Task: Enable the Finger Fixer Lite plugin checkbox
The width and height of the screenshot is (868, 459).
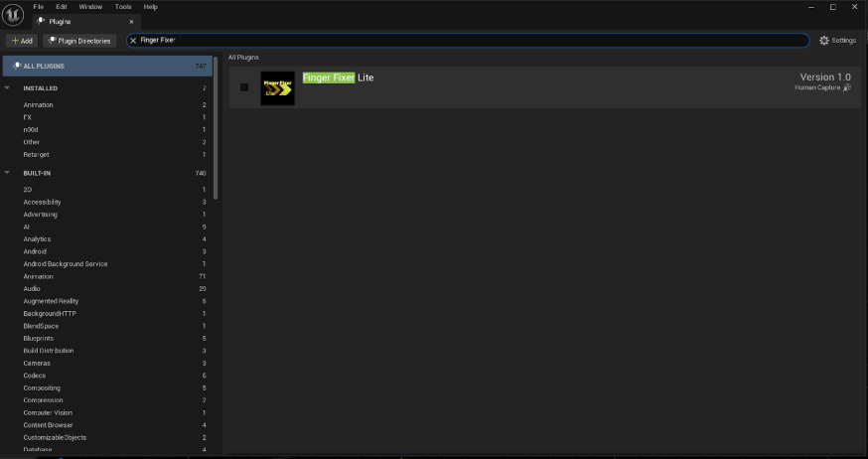Action: [244, 86]
